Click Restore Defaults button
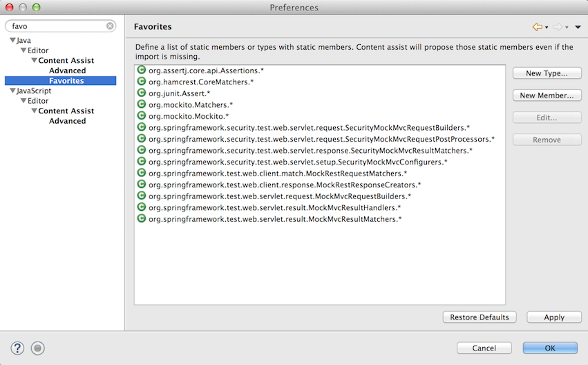This screenshot has height=365, width=588. tap(480, 317)
